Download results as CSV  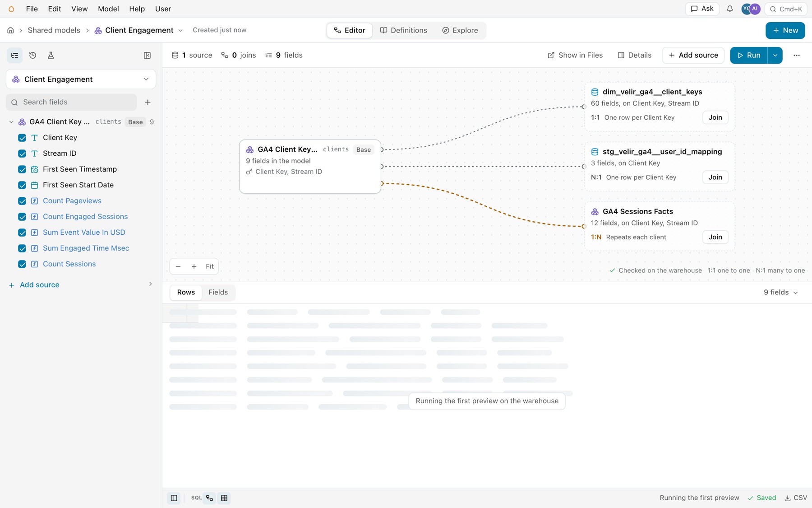pos(796,498)
